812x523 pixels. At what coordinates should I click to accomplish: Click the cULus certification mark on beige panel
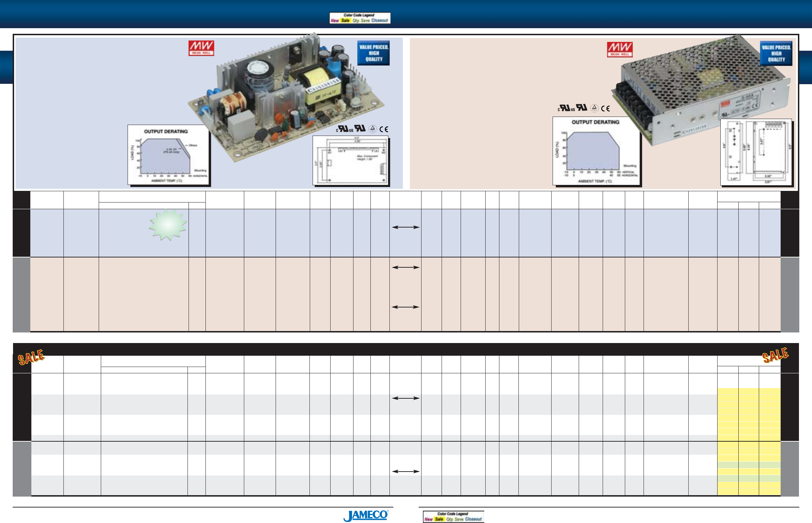pos(566,108)
